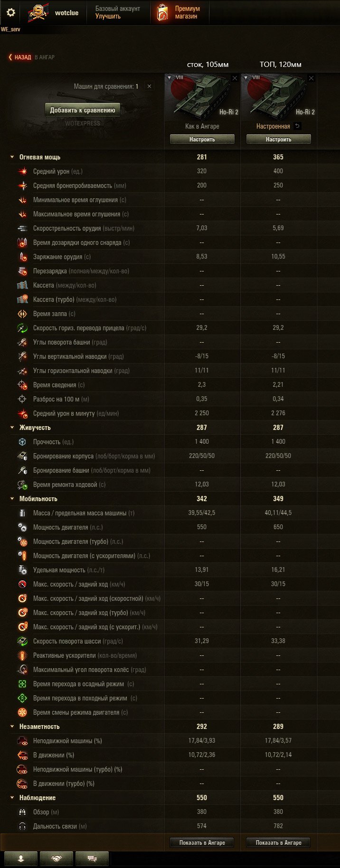Open the Premium shop bag icon
340x868 pixels.
(162, 13)
